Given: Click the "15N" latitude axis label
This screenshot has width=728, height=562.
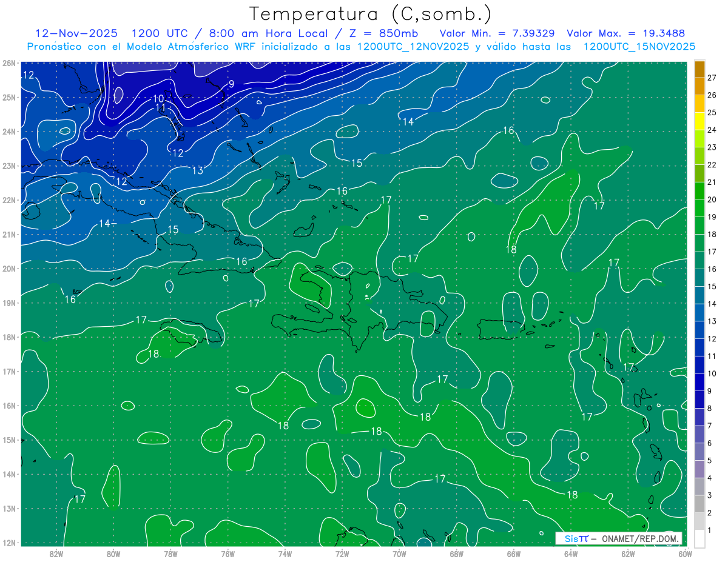Looking at the screenshot, I should [x=8, y=440].
